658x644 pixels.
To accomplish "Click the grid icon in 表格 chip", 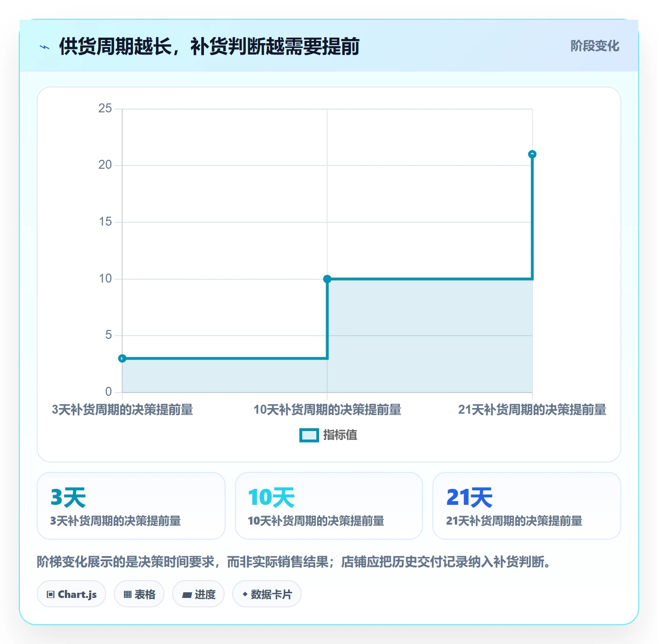I will pos(127,595).
